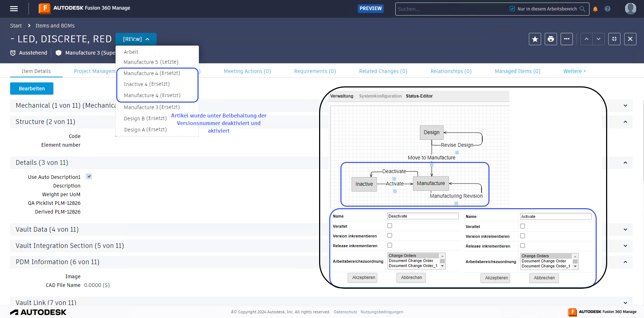The width and height of the screenshot is (644, 318).
Task: Go to previous item with up arrow
Action: [x=587, y=39]
